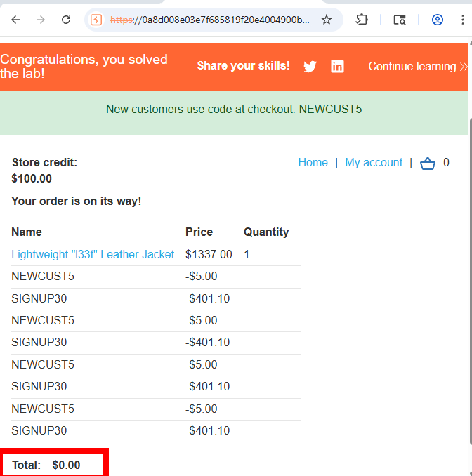Open the My account link
Image resolution: width=472 pixels, height=476 pixels.
click(374, 163)
